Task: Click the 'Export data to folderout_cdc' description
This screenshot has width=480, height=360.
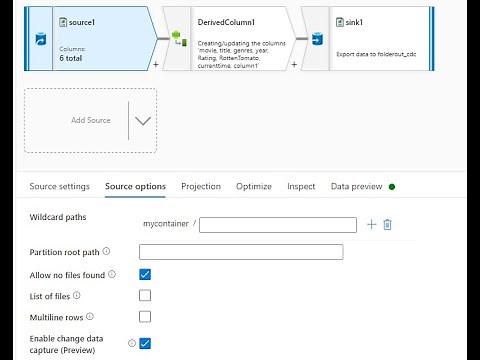Action: pyautogui.click(x=376, y=54)
